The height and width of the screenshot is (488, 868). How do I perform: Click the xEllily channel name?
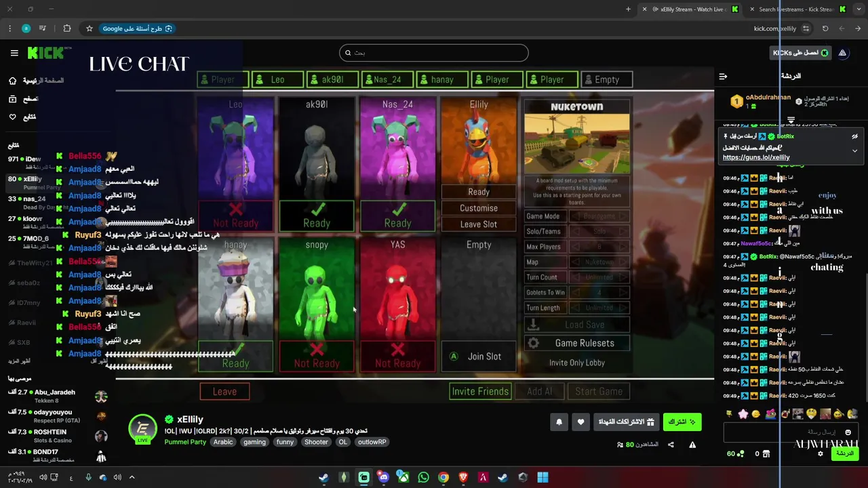190,420
